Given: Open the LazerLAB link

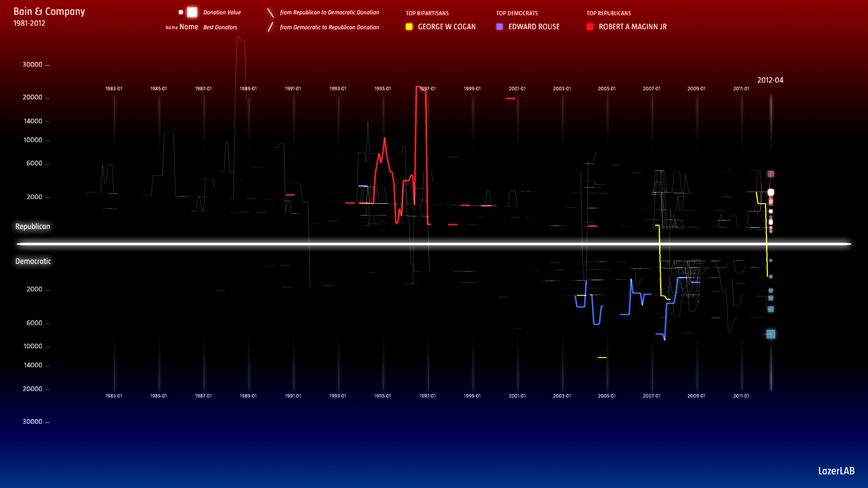Looking at the screenshot, I should (836, 471).
